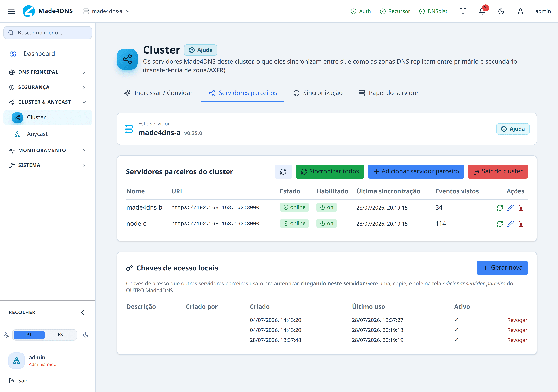Click the key icon beside Chaves de acesso locais

pyautogui.click(x=129, y=268)
